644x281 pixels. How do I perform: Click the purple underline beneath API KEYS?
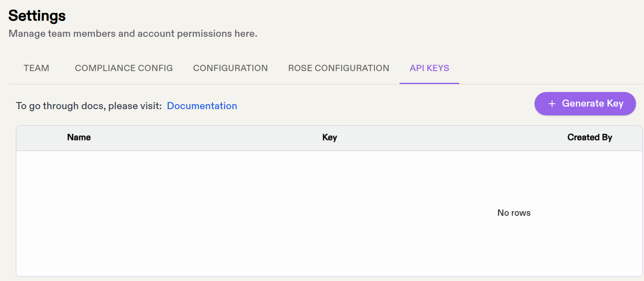pos(429,83)
